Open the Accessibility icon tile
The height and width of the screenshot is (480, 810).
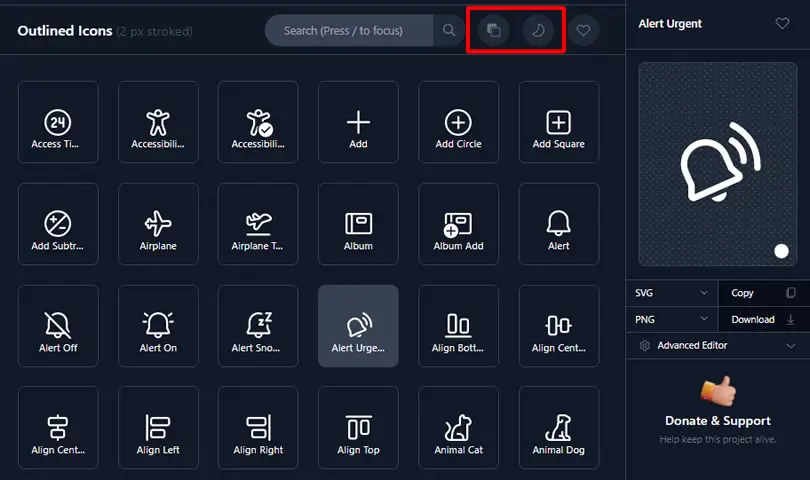(x=158, y=122)
